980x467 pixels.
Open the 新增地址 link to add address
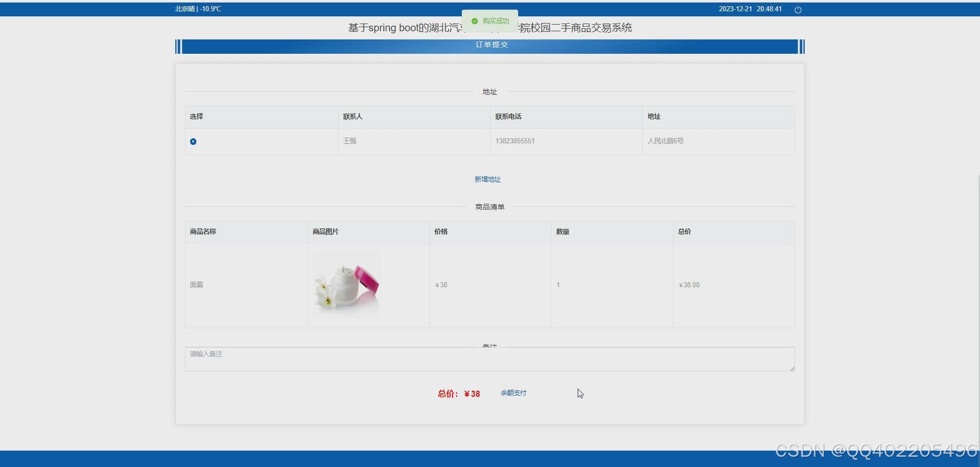(487, 179)
